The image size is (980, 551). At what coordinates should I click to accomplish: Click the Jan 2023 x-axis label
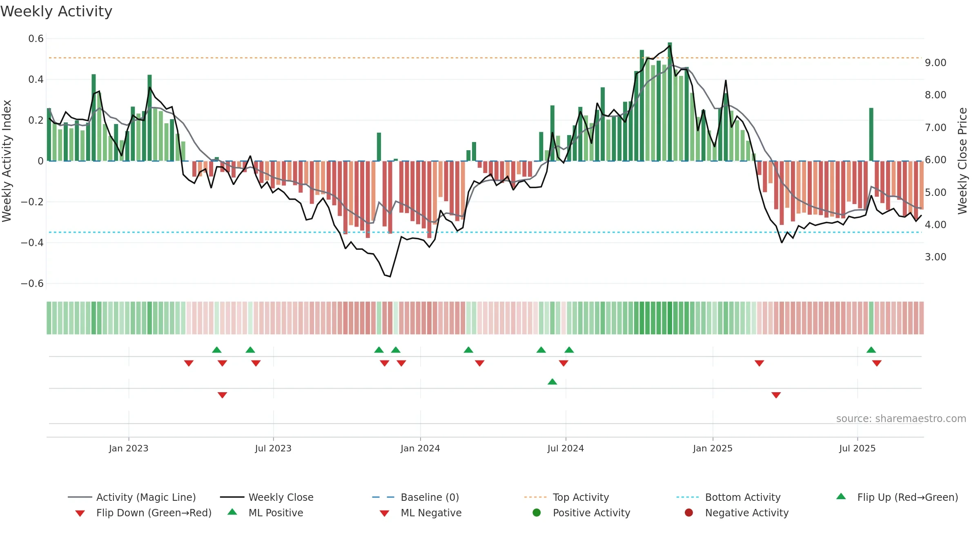tap(129, 448)
